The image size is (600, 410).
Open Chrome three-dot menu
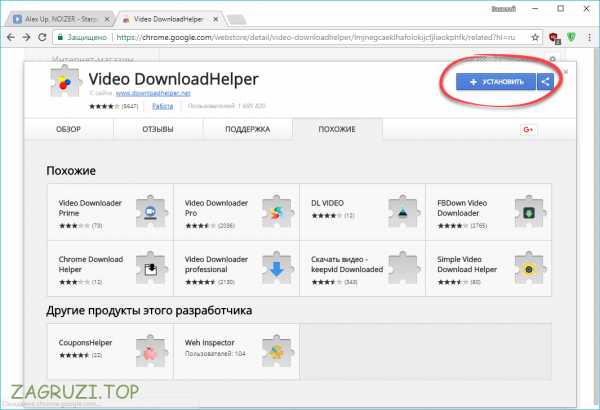(589, 37)
